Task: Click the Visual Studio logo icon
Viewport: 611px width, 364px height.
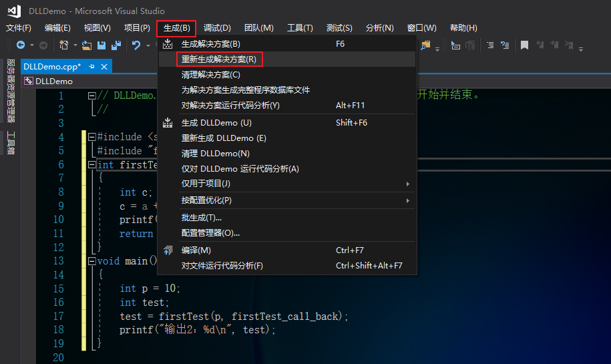Action: coord(15,11)
